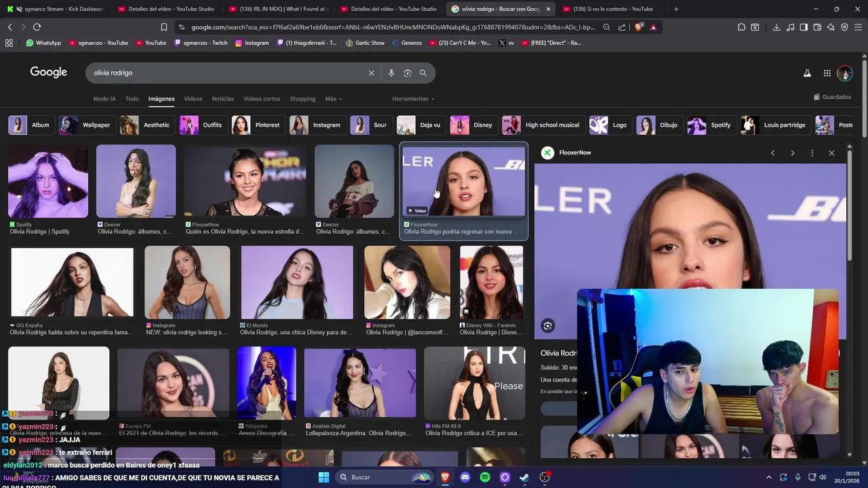Close the image preview panel
868x488 pixels.
[831, 153]
